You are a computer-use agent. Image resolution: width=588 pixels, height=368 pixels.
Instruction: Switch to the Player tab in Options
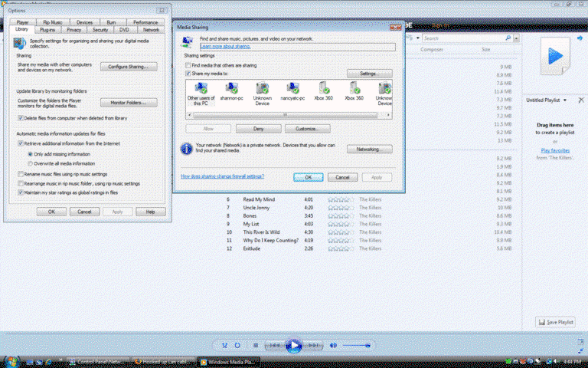(22, 22)
